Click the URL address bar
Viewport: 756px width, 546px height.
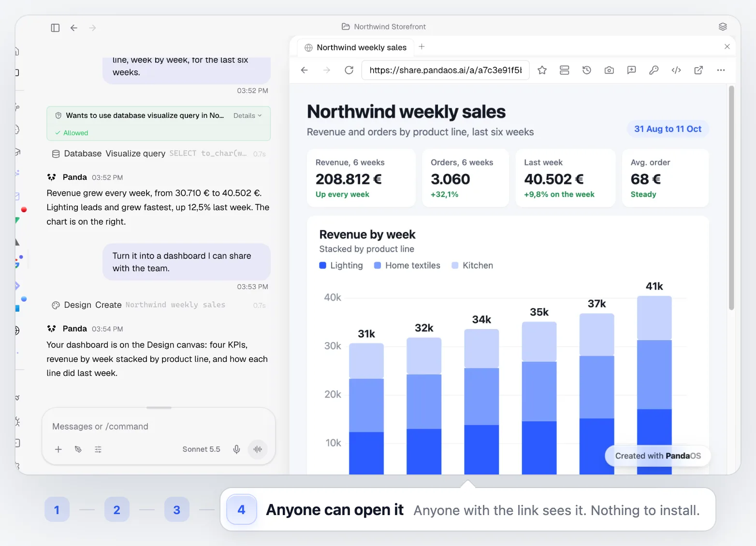point(445,70)
